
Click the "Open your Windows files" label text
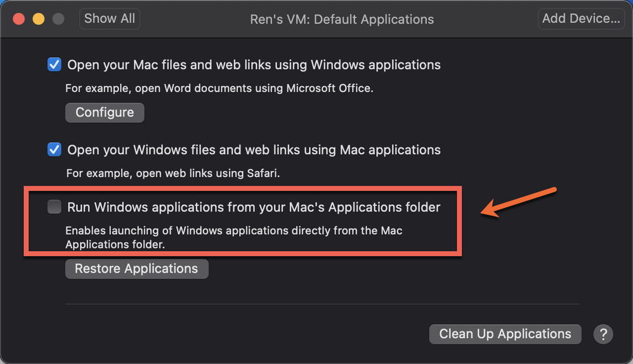tap(254, 150)
